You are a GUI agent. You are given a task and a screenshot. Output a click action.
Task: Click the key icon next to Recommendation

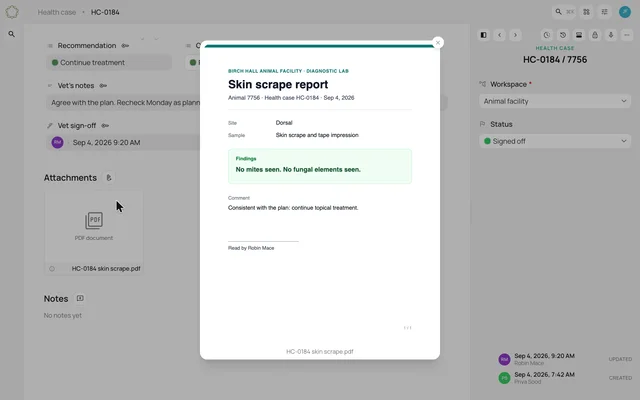(x=125, y=46)
